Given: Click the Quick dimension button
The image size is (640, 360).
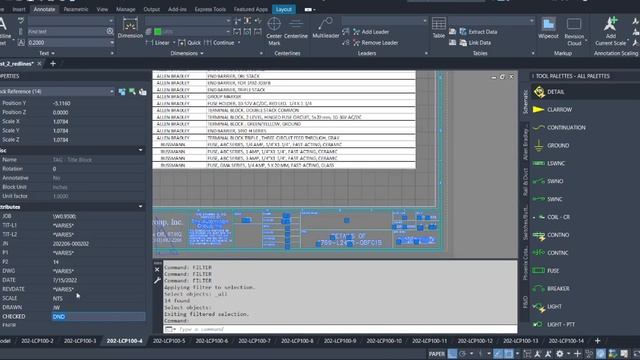Looking at the screenshot, I should pyautogui.click(x=190, y=42).
